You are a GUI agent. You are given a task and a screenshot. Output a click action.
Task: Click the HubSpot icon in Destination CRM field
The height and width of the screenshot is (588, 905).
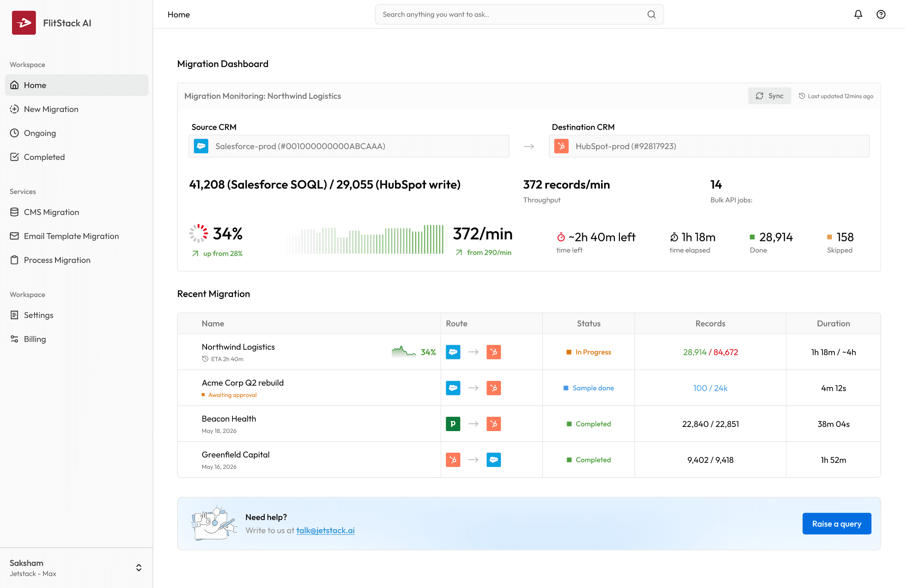(561, 146)
